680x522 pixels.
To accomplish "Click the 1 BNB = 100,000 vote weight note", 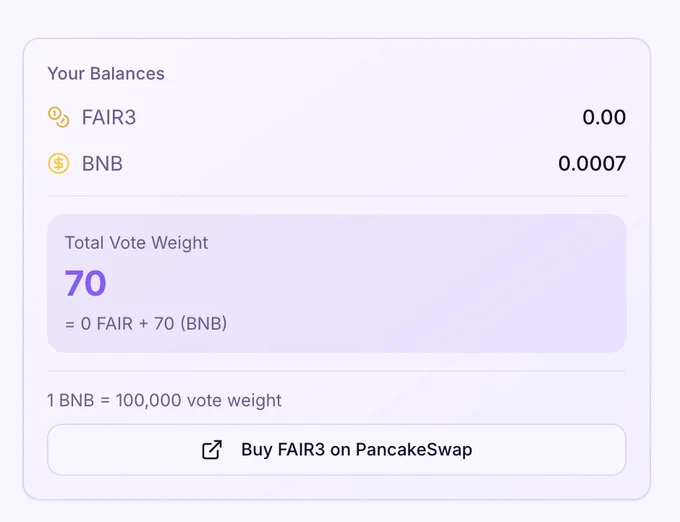I will [164, 400].
